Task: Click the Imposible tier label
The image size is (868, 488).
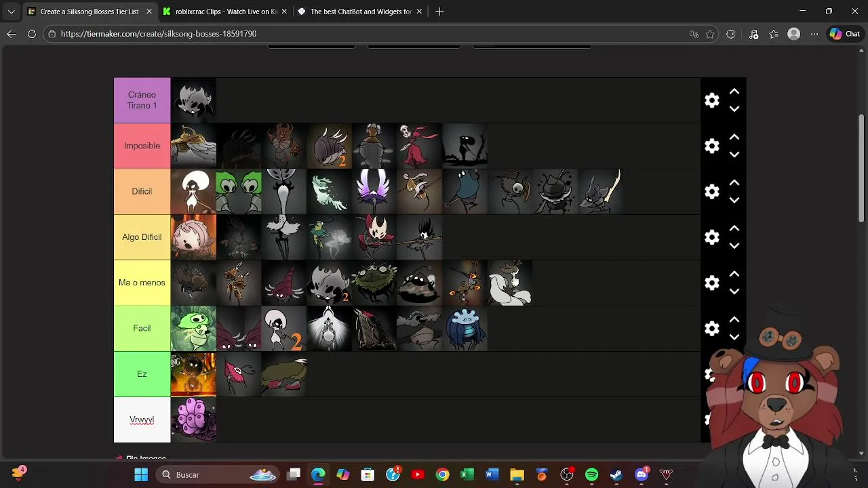Action: point(142,146)
